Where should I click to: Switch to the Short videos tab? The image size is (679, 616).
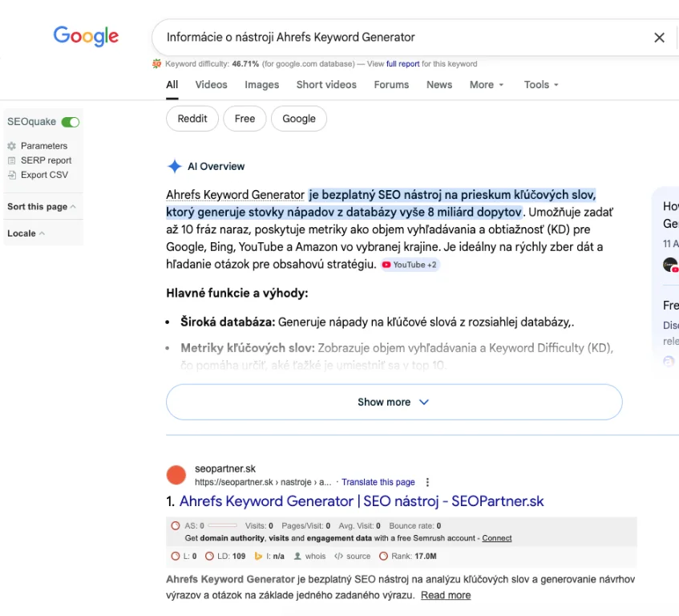click(x=326, y=85)
